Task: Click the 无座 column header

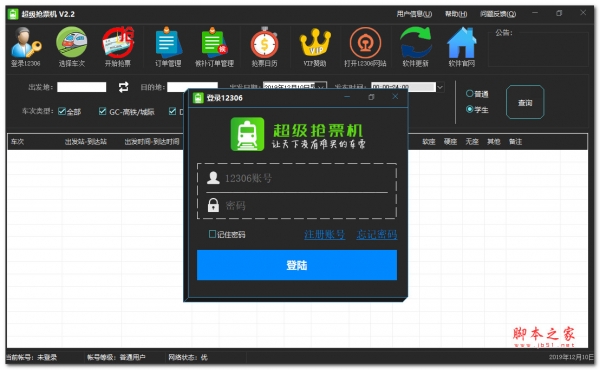Action: (x=472, y=142)
